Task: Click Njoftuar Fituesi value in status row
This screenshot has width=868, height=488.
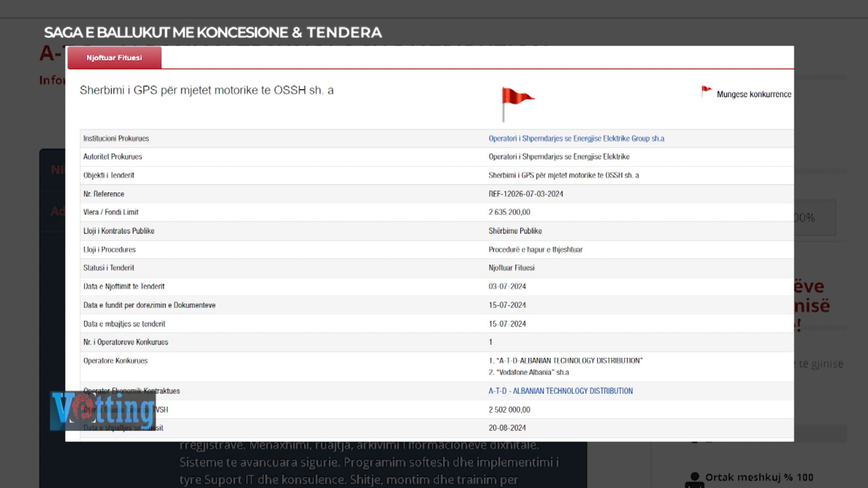Action: (x=511, y=268)
